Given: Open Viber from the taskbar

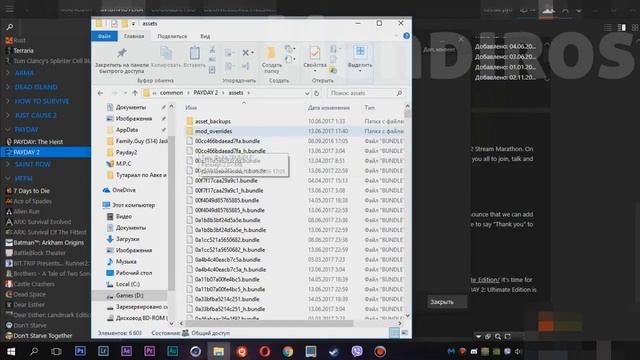Looking at the screenshot, I should point(357,351).
